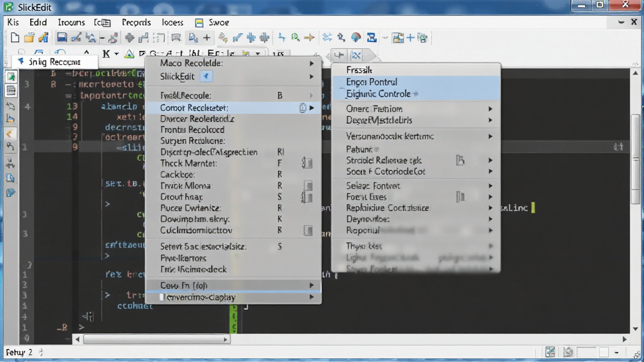Click the 1.65 value field in the second toolbar
This screenshot has width=644, height=362.
tap(279, 54)
